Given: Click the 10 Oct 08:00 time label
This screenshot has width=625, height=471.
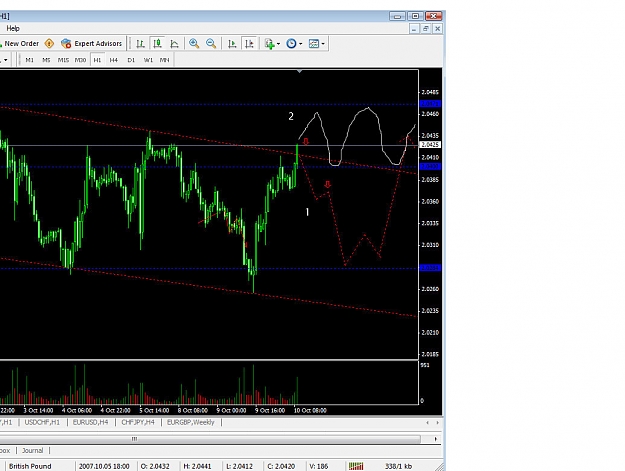Looking at the screenshot, I should (x=310, y=410).
